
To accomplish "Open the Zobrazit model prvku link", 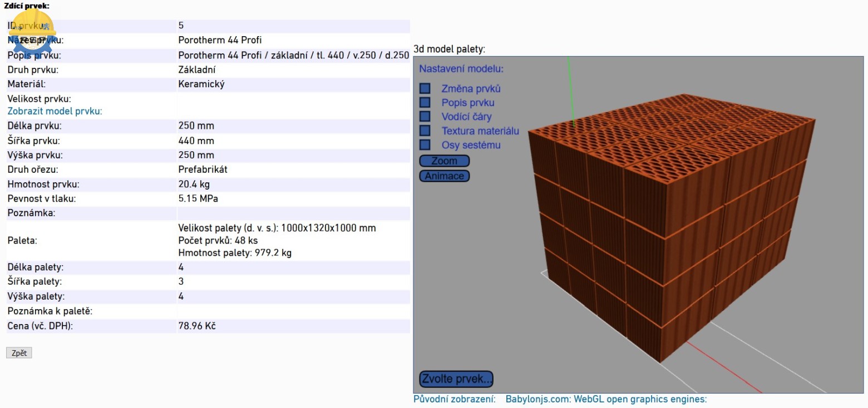I will [55, 111].
